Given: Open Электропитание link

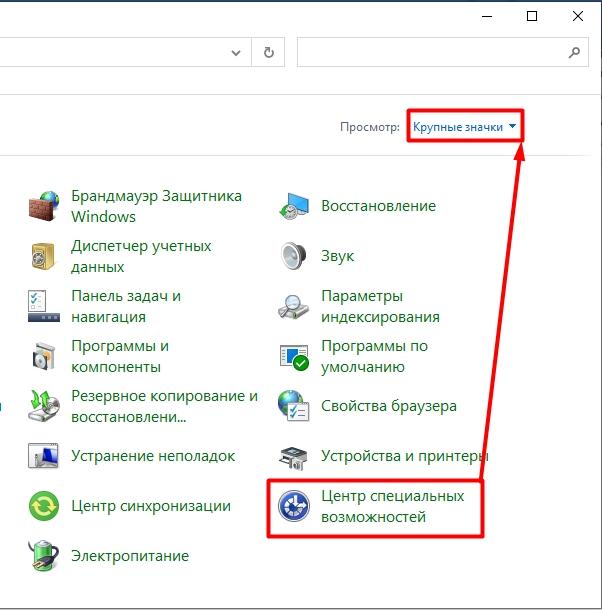Looking at the screenshot, I should click(x=130, y=556).
